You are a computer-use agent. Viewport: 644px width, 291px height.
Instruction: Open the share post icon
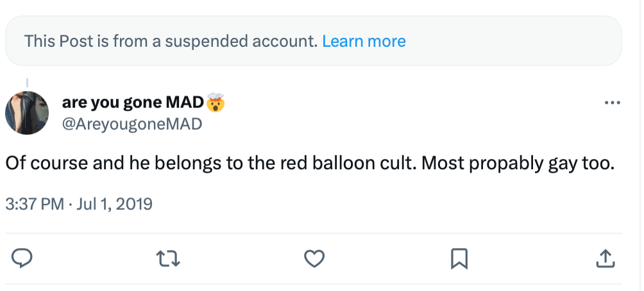(x=606, y=258)
